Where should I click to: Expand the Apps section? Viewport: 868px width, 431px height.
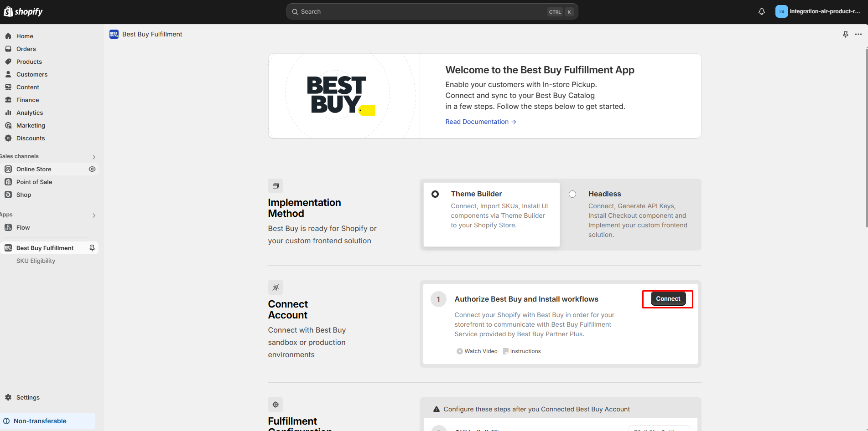click(94, 215)
